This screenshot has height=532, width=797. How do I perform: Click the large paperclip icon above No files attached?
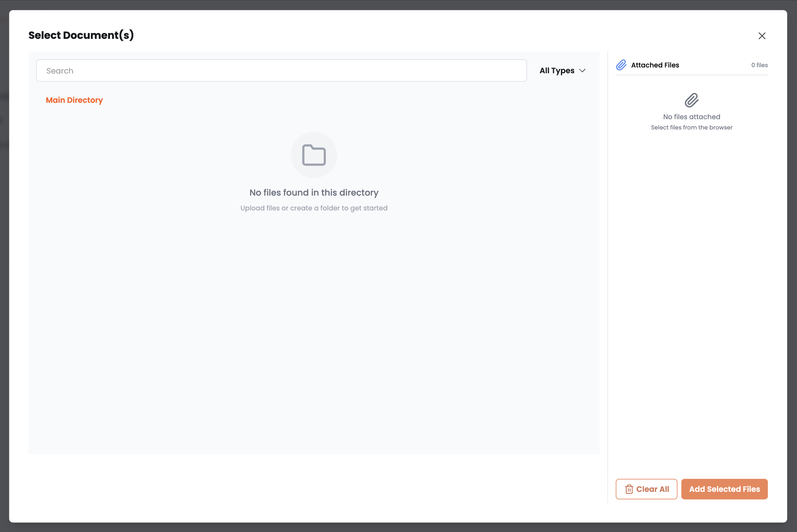click(691, 100)
